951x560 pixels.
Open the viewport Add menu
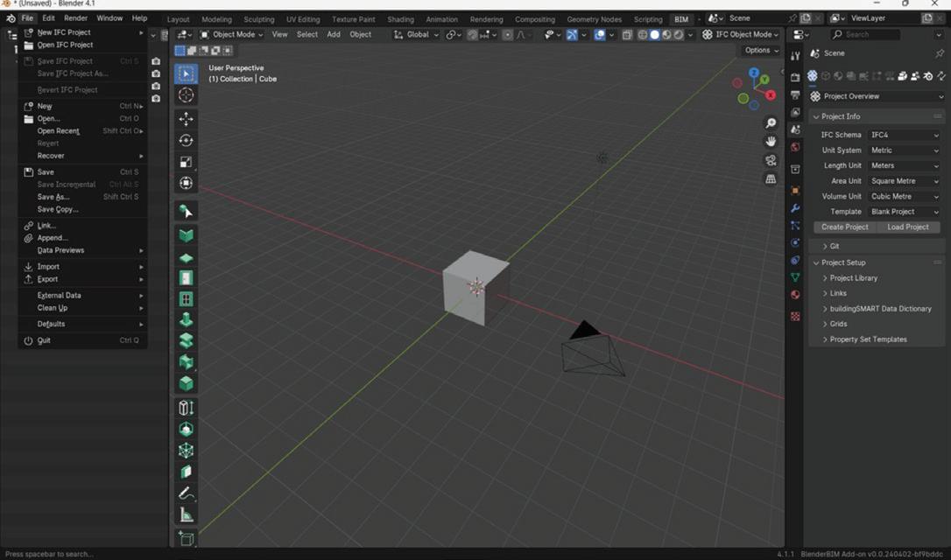click(x=334, y=34)
